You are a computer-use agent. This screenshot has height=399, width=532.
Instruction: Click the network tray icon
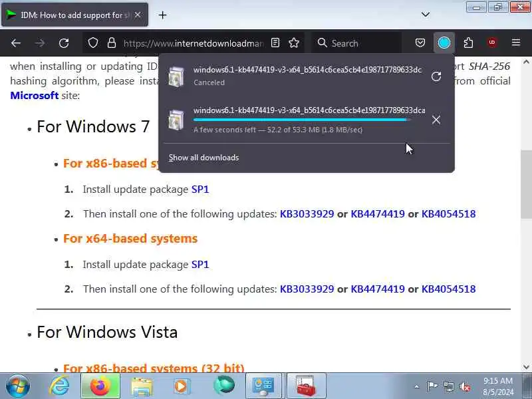pos(448,386)
